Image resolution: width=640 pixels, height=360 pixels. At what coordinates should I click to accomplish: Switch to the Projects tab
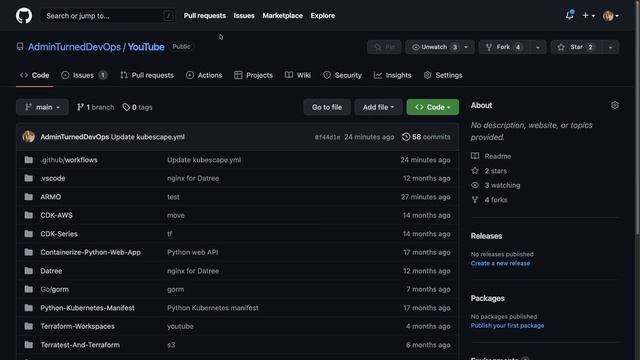[x=253, y=75]
